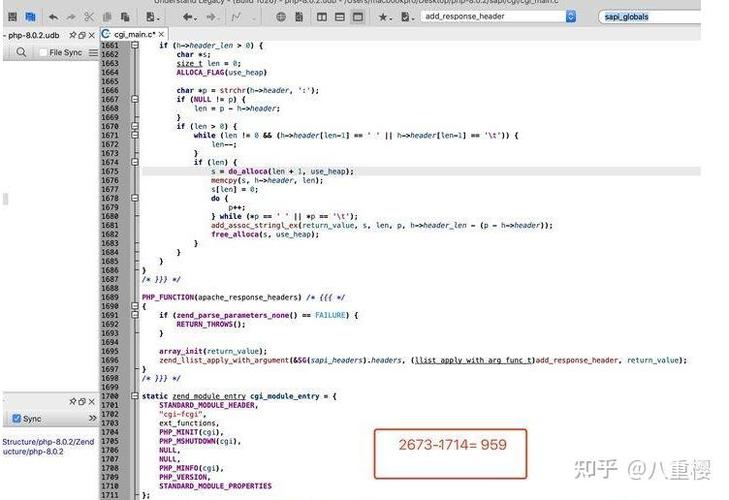Pin the lower-left Sync panel
Image resolution: width=729 pixels, height=500 pixels.
72,401
